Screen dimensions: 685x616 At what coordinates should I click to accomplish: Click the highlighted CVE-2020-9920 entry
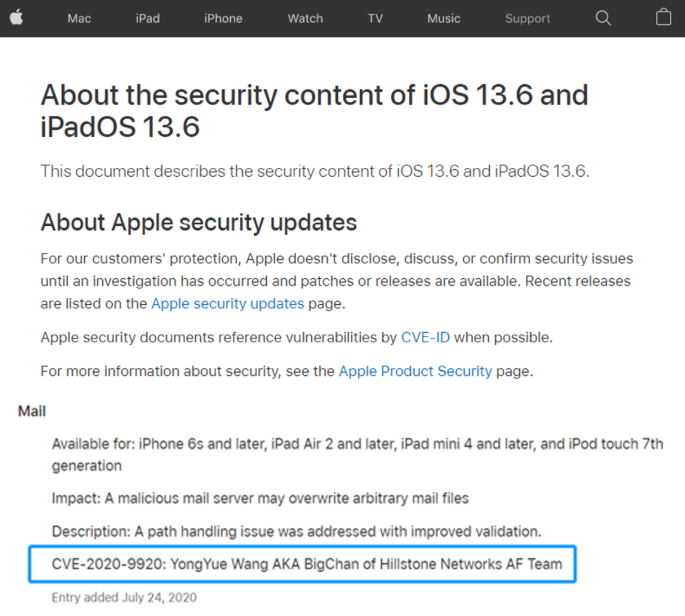click(x=303, y=563)
